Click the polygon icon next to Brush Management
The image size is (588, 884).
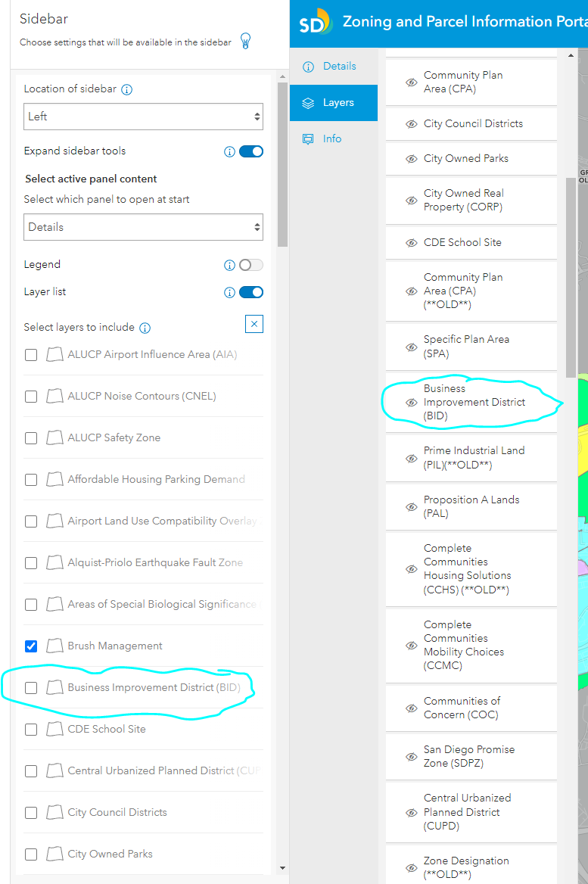pos(54,646)
